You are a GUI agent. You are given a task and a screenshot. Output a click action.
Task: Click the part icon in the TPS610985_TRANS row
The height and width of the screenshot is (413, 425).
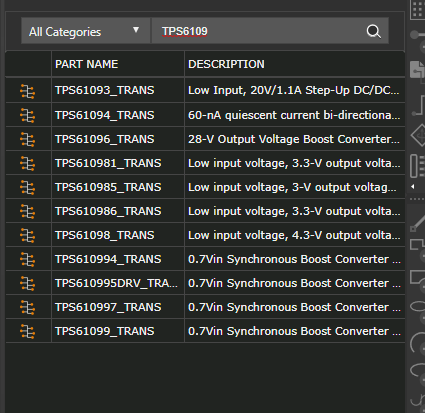point(27,187)
